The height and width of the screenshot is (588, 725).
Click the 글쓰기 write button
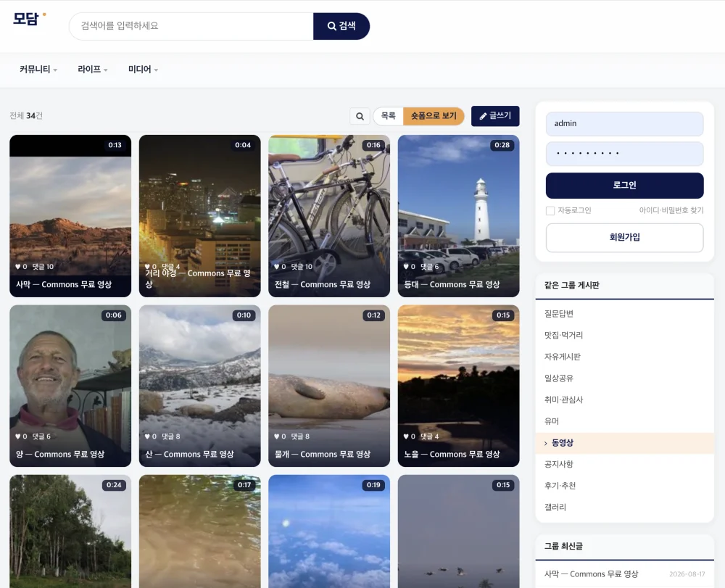click(x=495, y=116)
